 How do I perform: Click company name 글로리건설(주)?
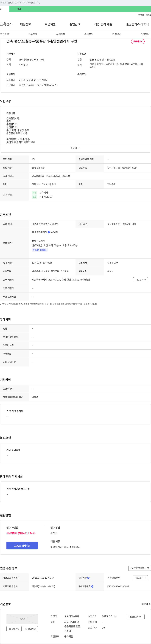[x=72, y=616]
